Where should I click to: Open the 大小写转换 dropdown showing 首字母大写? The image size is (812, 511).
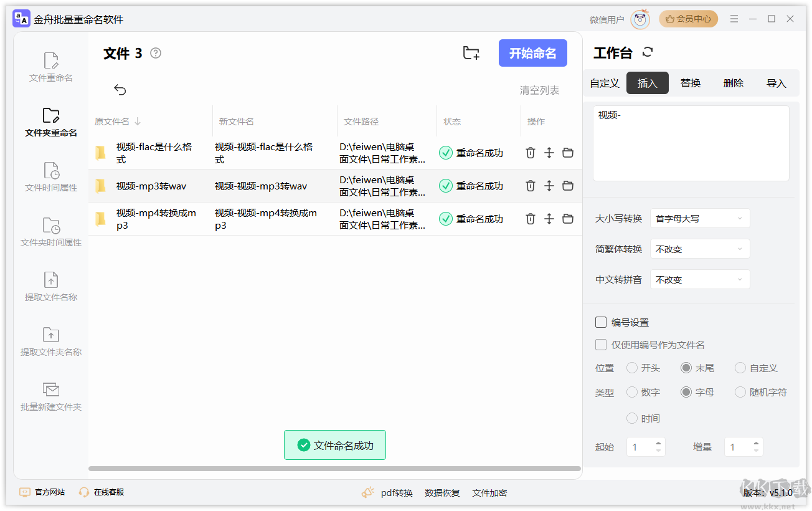pos(699,218)
